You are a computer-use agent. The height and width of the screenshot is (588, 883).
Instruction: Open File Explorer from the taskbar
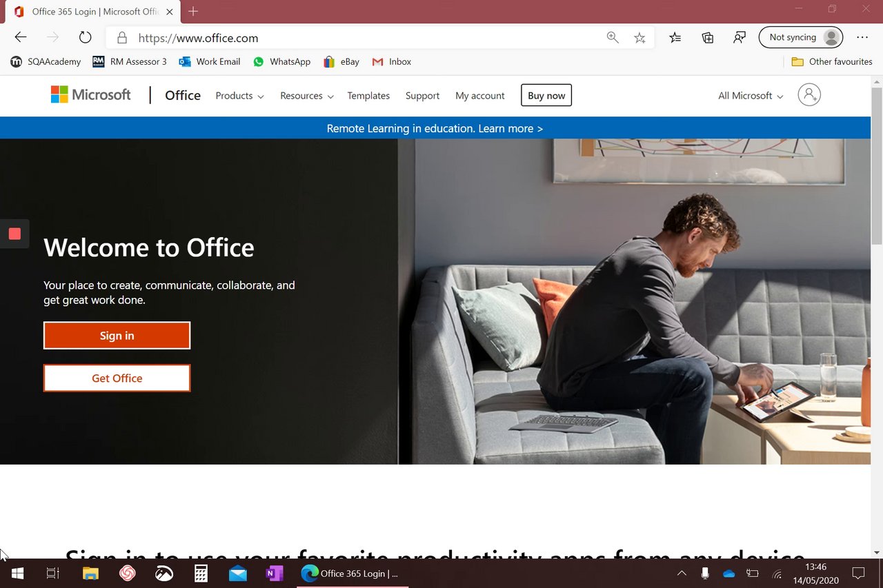[x=90, y=573]
